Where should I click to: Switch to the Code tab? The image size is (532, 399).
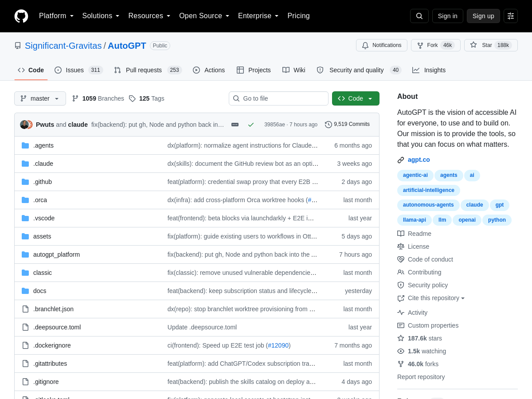(x=31, y=70)
